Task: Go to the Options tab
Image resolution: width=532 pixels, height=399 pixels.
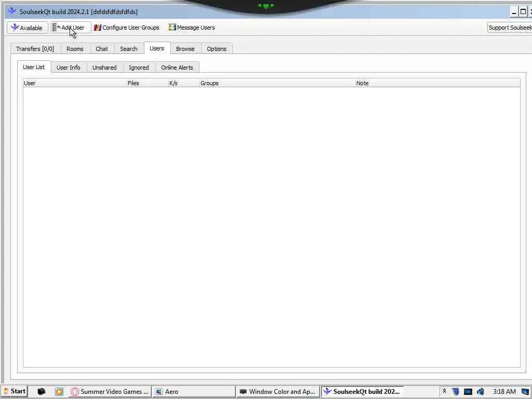Action: pos(217,49)
